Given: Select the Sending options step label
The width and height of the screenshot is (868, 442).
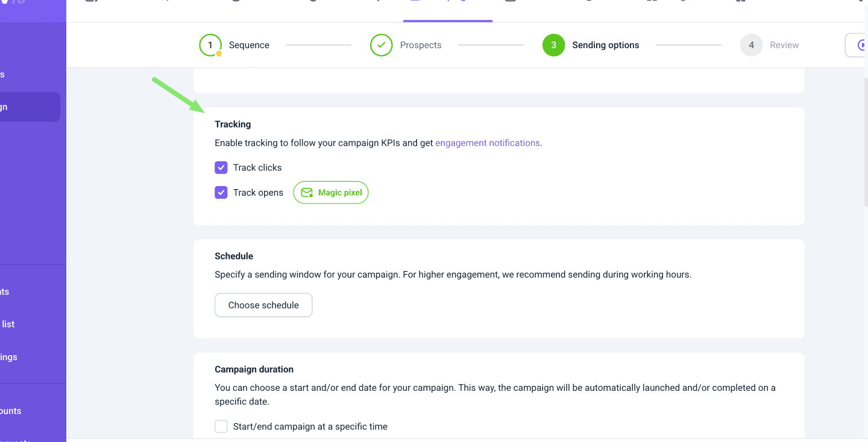Looking at the screenshot, I should 605,45.
